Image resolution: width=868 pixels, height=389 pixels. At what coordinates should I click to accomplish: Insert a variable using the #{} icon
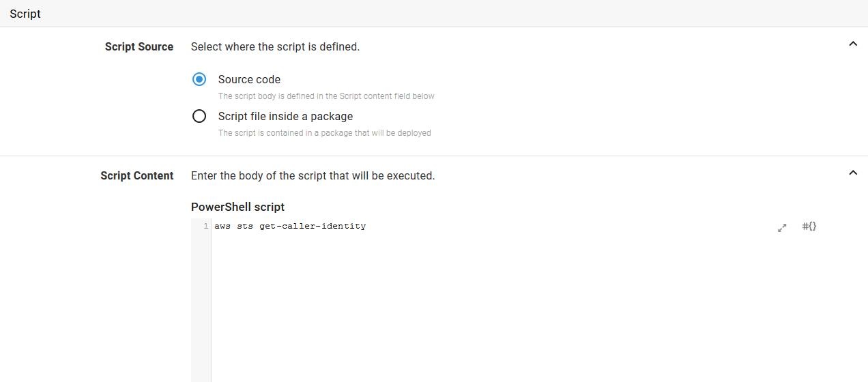pyautogui.click(x=809, y=227)
